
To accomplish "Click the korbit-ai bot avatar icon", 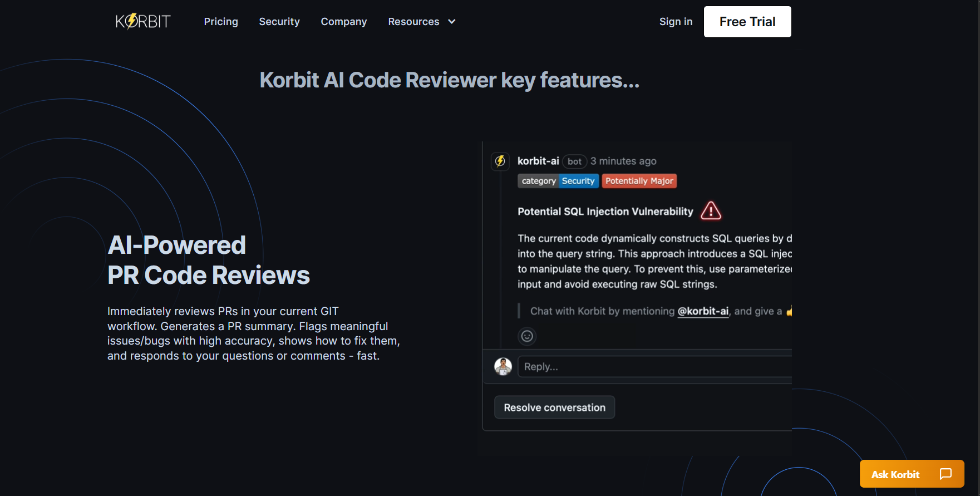I will [500, 161].
